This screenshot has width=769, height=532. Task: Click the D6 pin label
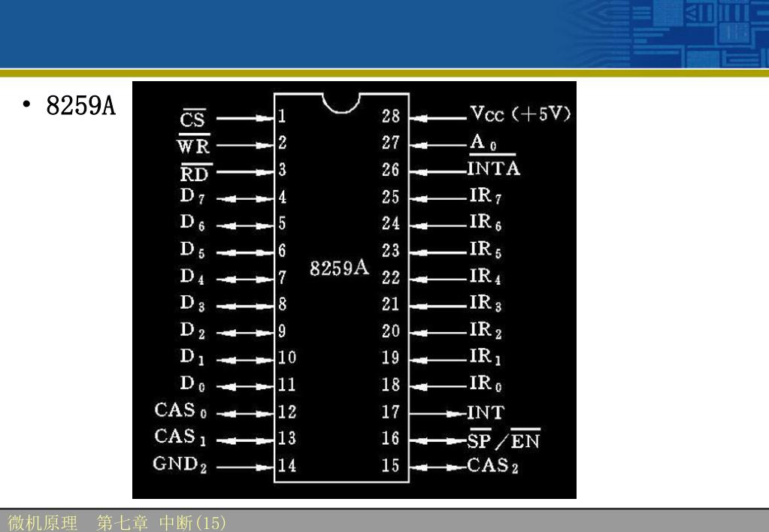[x=192, y=222]
